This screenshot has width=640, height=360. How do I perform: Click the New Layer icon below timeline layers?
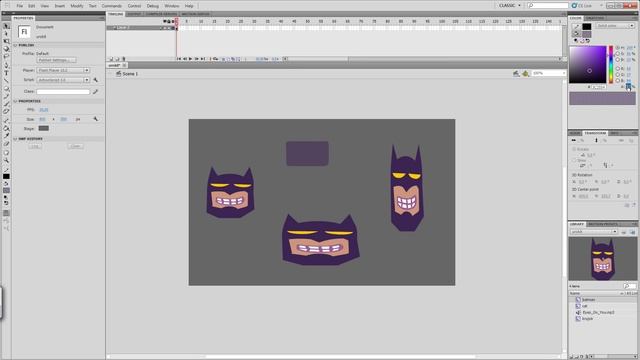[x=111, y=59]
